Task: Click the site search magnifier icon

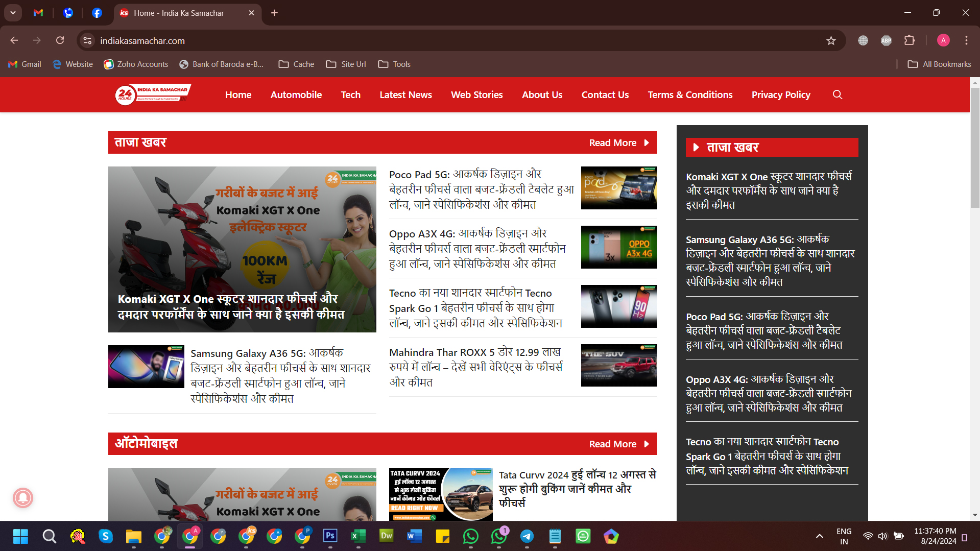Action: click(x=837, y=94)
